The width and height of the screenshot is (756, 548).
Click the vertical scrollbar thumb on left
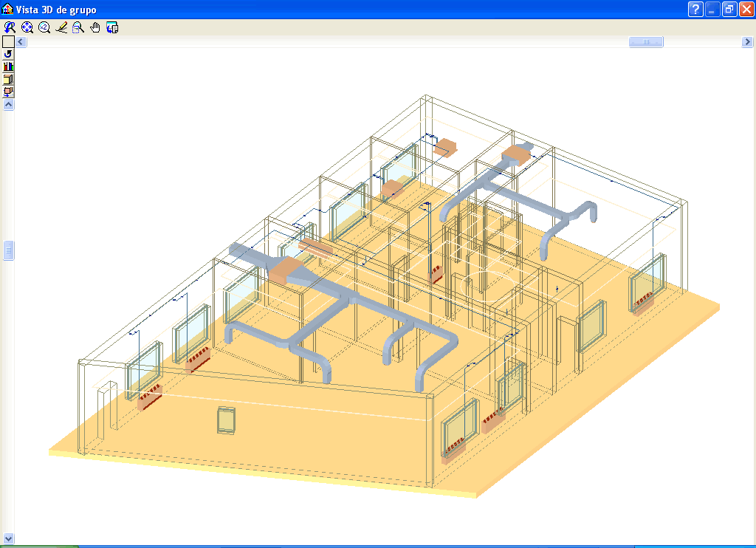[x=8, y=250]
